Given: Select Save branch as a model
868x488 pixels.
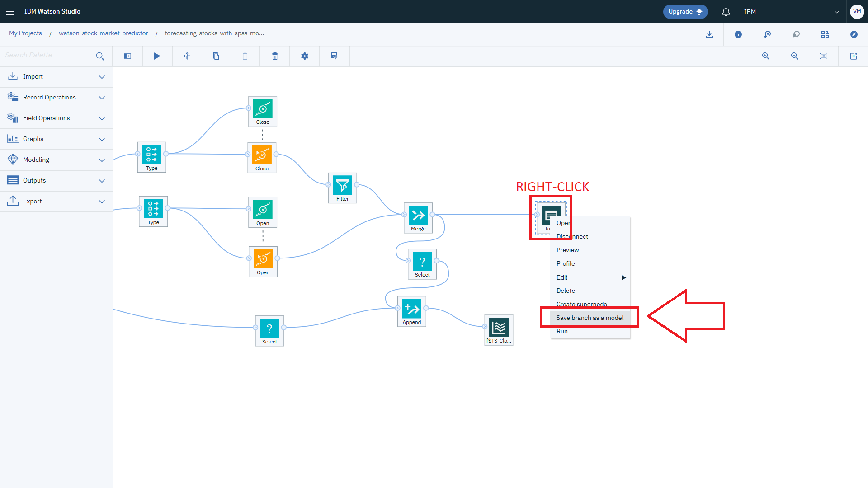Looking at the screenshot, I should coord(590,317).
